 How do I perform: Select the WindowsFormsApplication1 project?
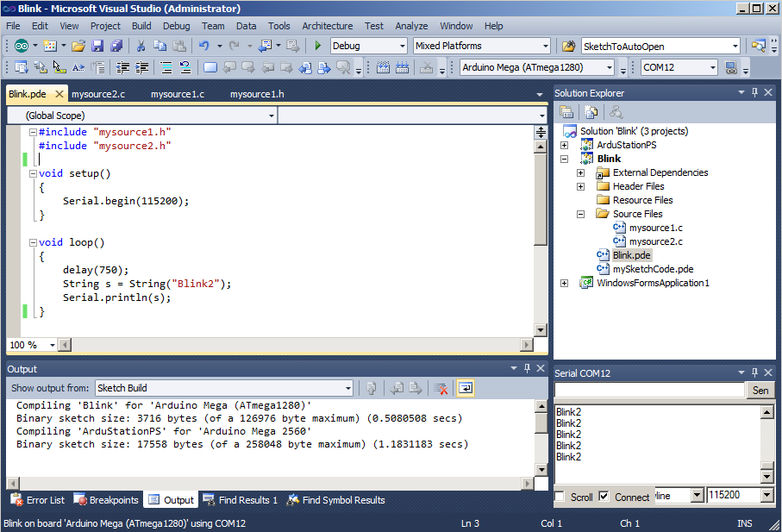653,283
